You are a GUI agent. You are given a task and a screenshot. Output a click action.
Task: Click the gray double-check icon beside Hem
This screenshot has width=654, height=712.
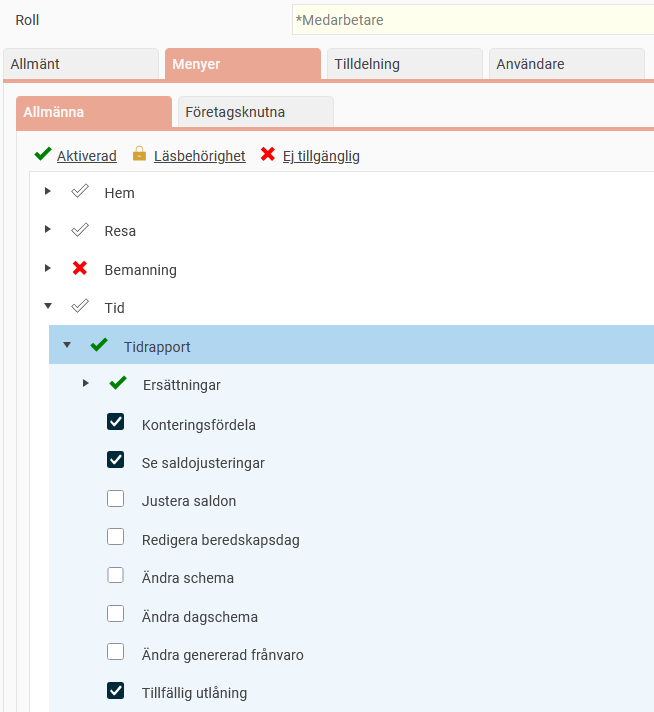click(80, 192)
